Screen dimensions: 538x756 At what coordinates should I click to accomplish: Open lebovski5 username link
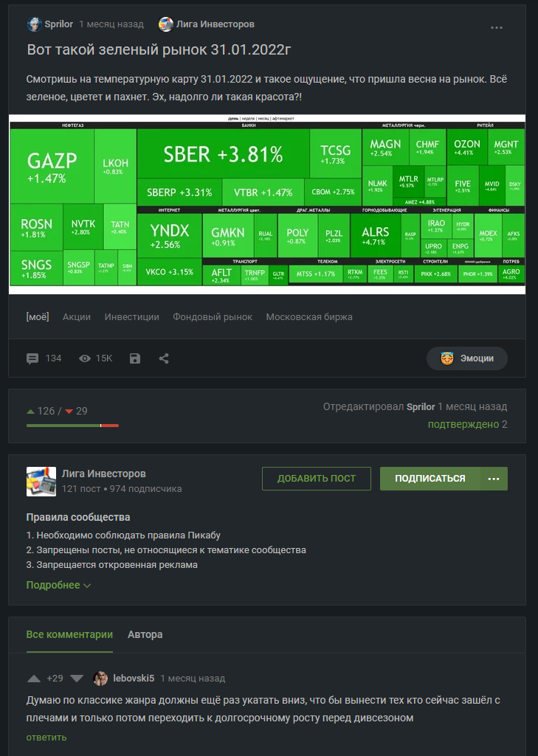click(x=134, y=679)
